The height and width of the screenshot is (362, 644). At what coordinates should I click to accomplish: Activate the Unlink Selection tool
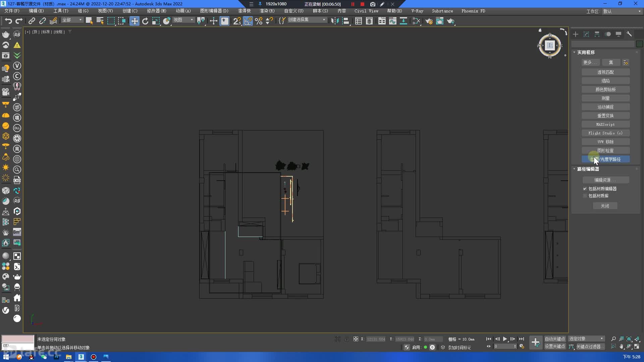(43, 21)
